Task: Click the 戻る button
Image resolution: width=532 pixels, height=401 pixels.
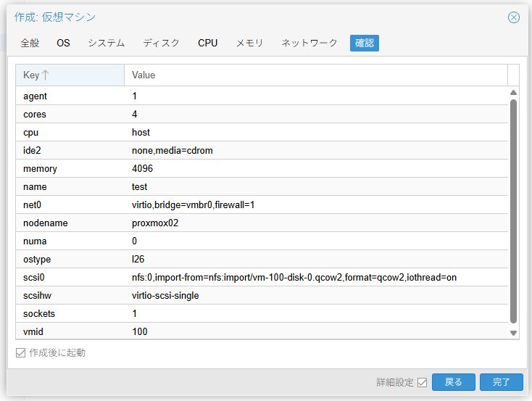Action: coord(453,382)
